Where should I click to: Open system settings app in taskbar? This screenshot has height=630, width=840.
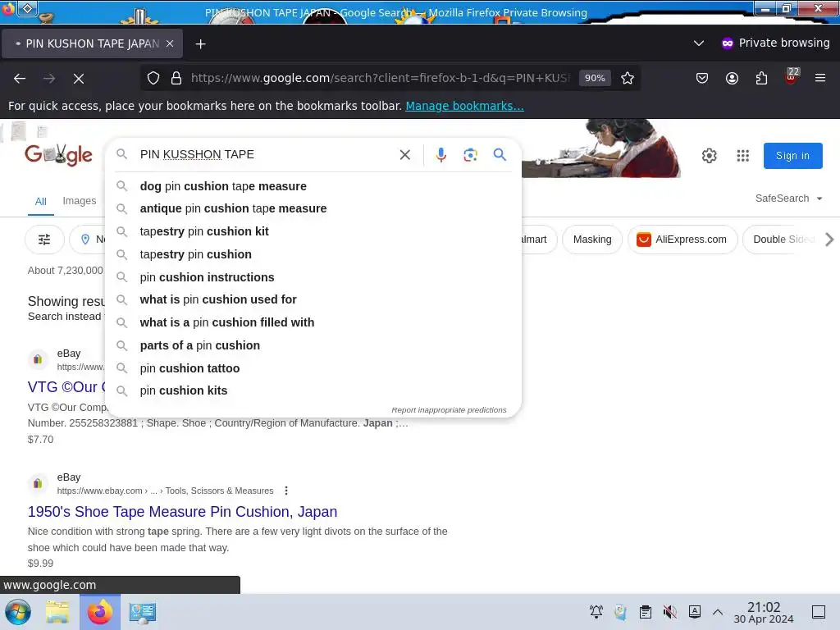pos(143,612)
